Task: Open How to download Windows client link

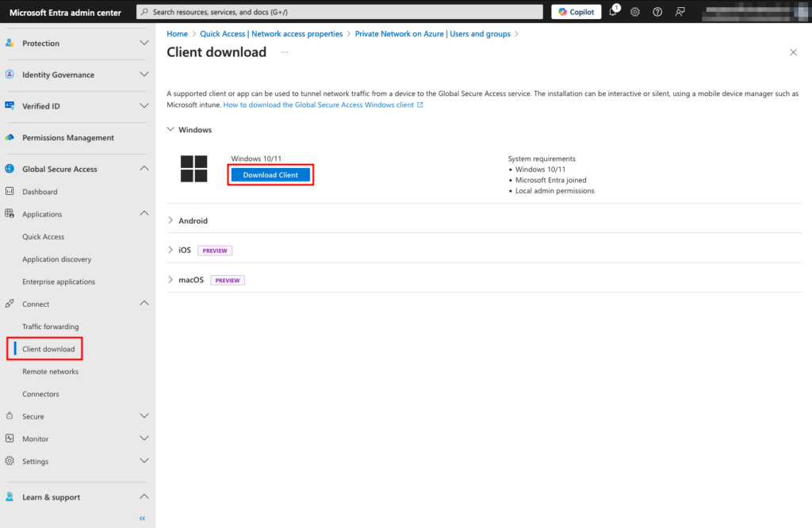Action: pyautogui.click(x=324, y=105)
